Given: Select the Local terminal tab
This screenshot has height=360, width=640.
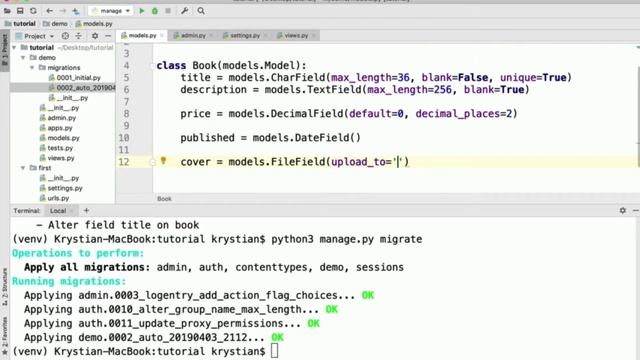Looking at the screenshot, I should [x=58, y=211].
